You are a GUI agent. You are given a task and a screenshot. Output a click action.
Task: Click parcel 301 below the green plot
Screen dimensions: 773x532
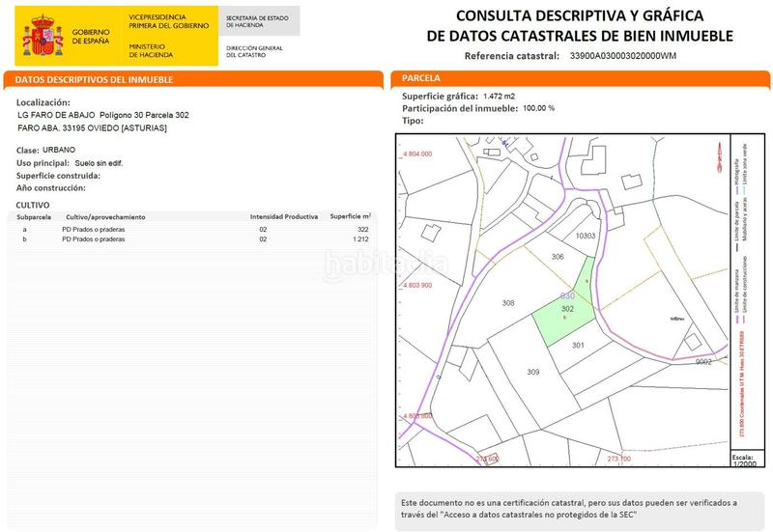pos(578,345)
